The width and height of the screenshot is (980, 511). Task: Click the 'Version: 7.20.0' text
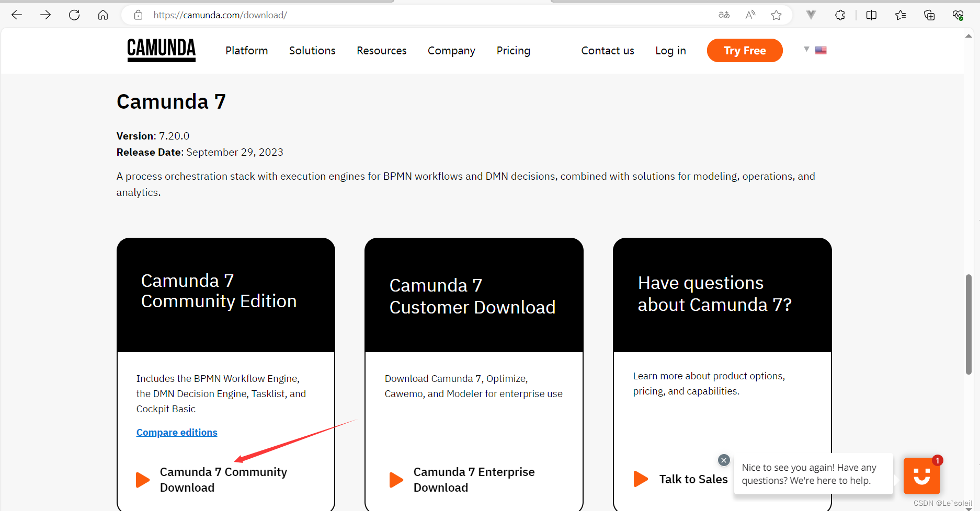click(x=153, y=136)
